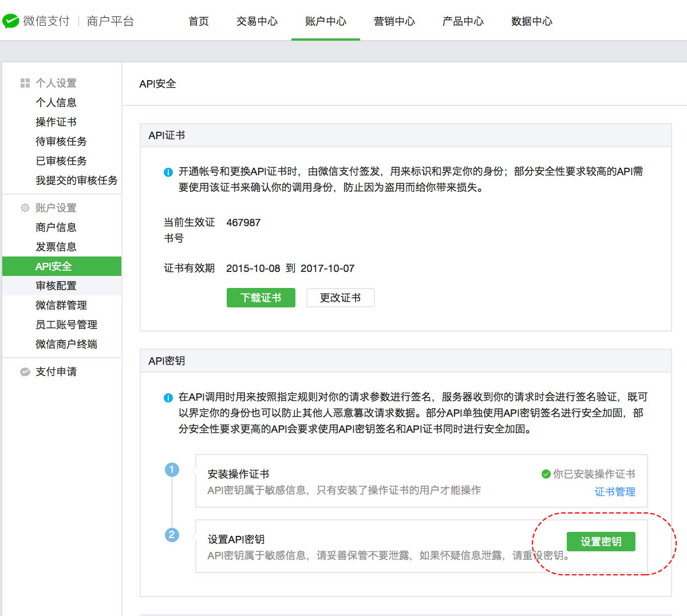Screen dimensions: 687x616
Task: Go to 产品中心 tab
Action: [x=463, y=21]
